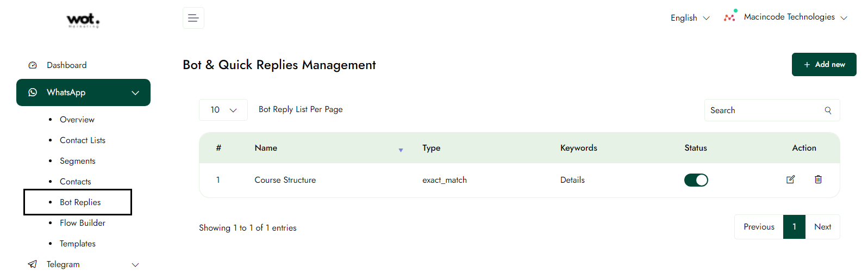
Task: Click the wot. logo
Action: (83, 20)
